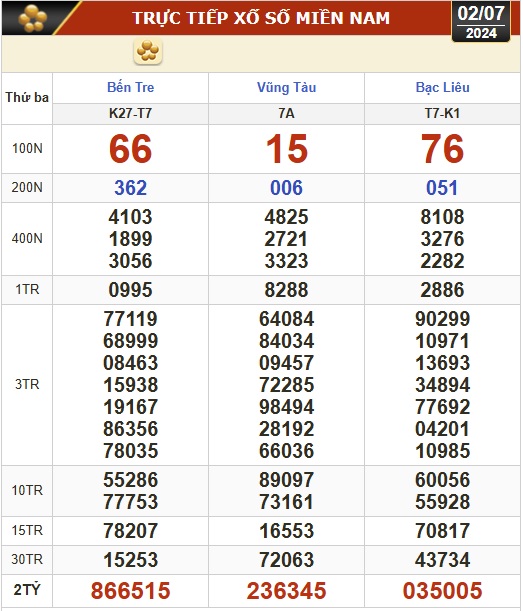The width and height of the screenshot is (523, 611).
Task: Open the Vũng Tàu province link
Action: [286, 87]
